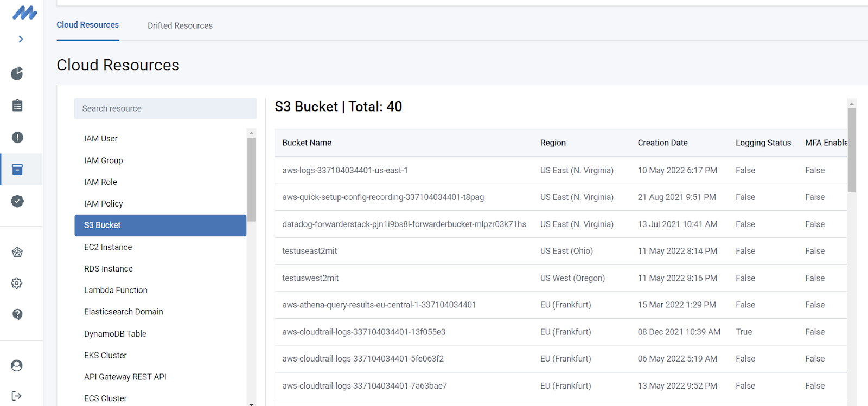Select DynamoDB Table in the resource list
The image size is (868, 406).
[115, 334]
